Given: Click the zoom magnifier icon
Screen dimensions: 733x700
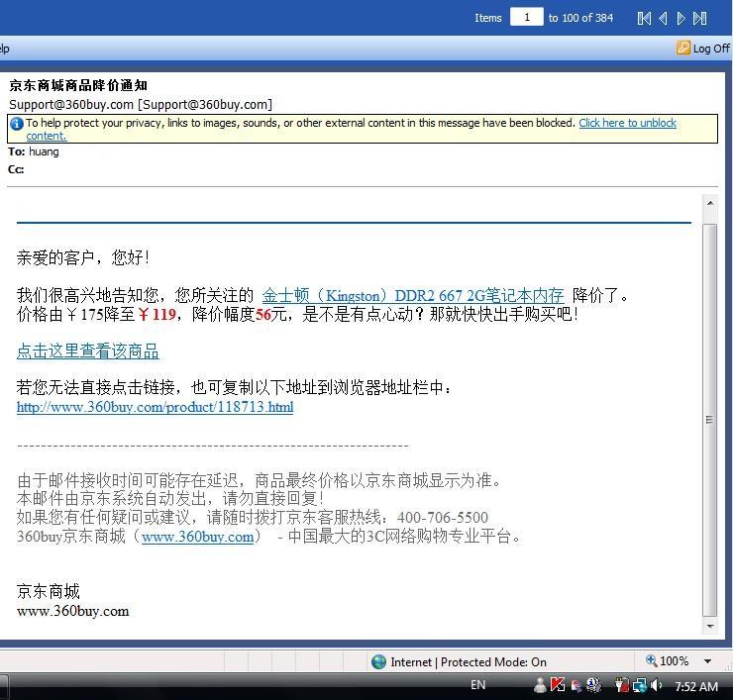Looking at the screenshot, I should (651, 660).
